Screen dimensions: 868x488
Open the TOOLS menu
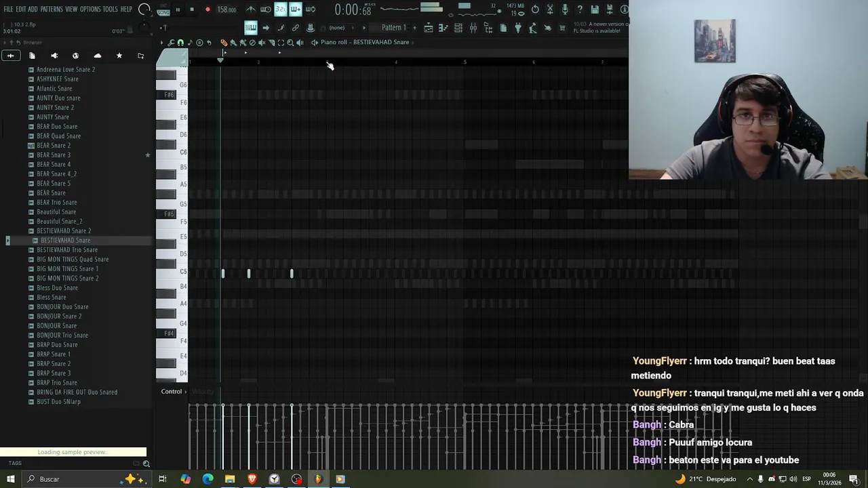coord(110,9)
